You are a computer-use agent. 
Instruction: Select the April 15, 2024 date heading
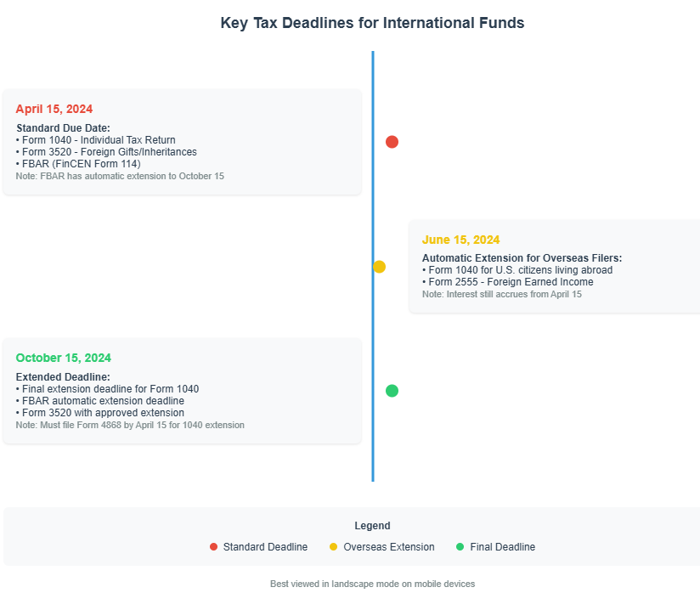(54, 109)
